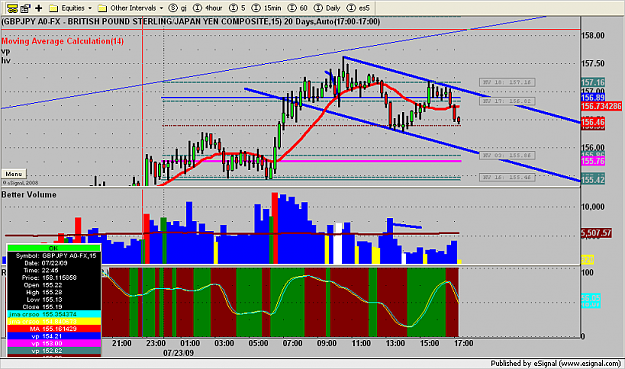Click the 156.46 current price marker
This screenshot has height=369, width=625.
[x=593, y=122]
